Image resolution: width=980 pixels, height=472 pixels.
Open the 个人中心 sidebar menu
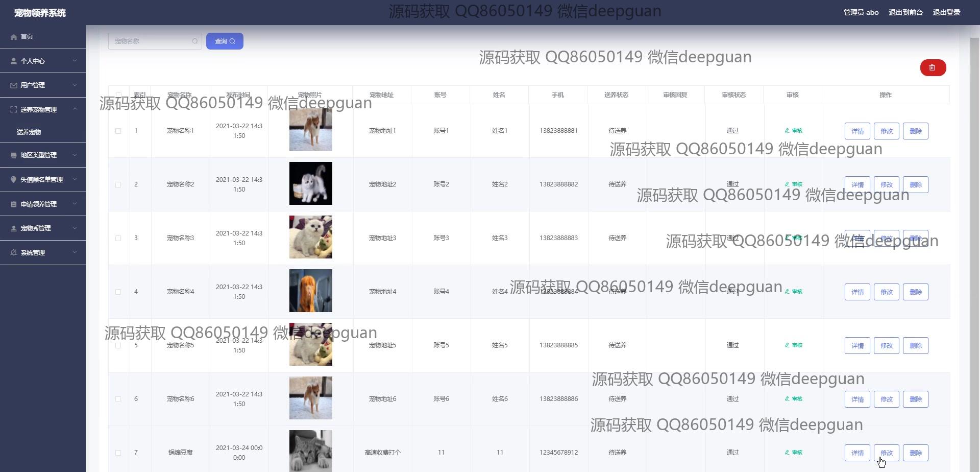click(43, 61)
